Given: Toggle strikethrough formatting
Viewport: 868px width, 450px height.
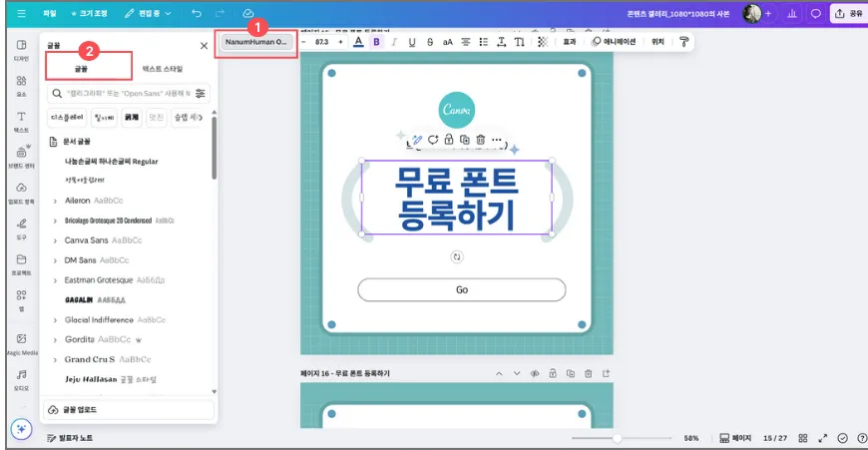Looking at the screenshot, I should 430,42.
